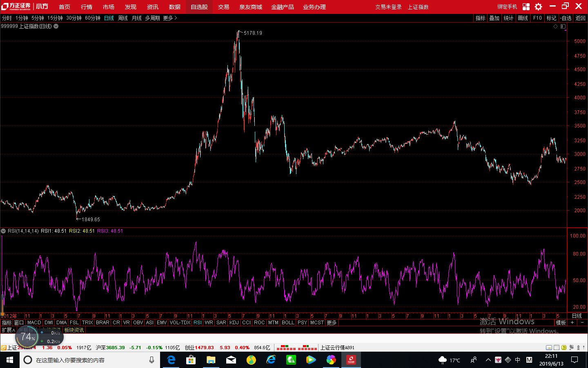Select the 分时 intraday period
The image size is (588, 368).
pos(7,18)
